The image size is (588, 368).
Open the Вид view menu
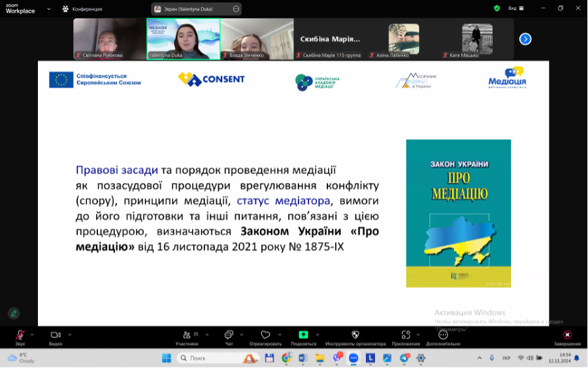[x=515, y=8]
